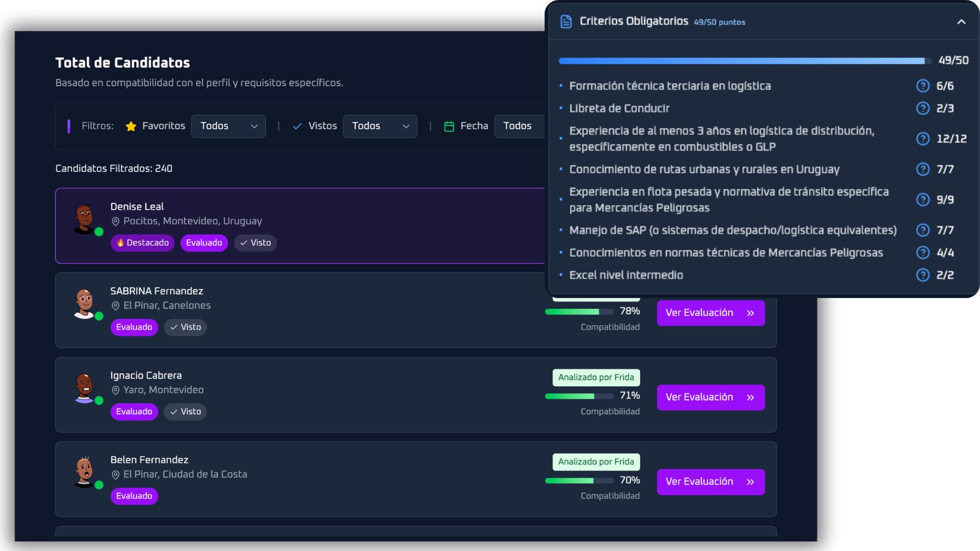This screenshot has height=551, width=980.
Task: Open the help tooltip for Libreta de Conducir
Action: 923,108
